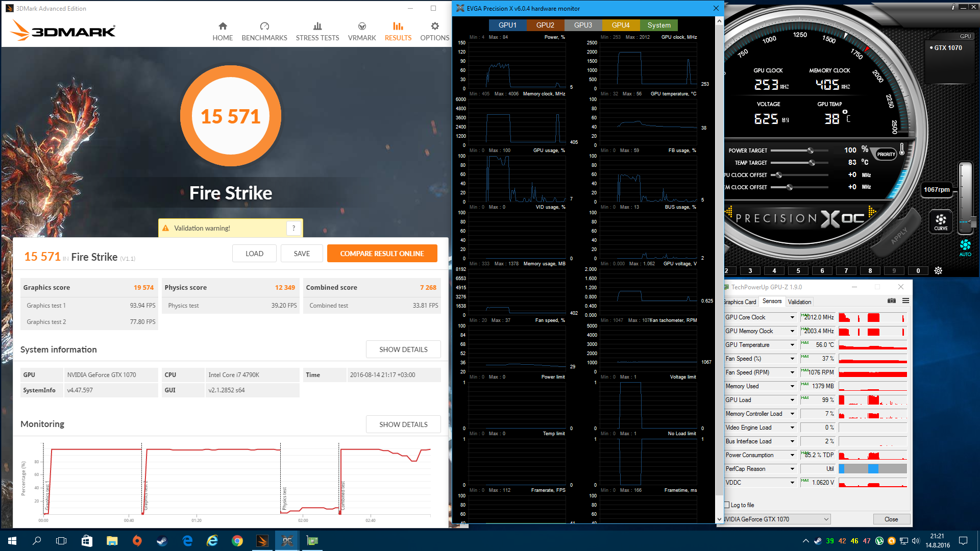980x551 pixels.
Task: Click COMPARE RESULT ONLINE
Action: [x=382, y=254]
